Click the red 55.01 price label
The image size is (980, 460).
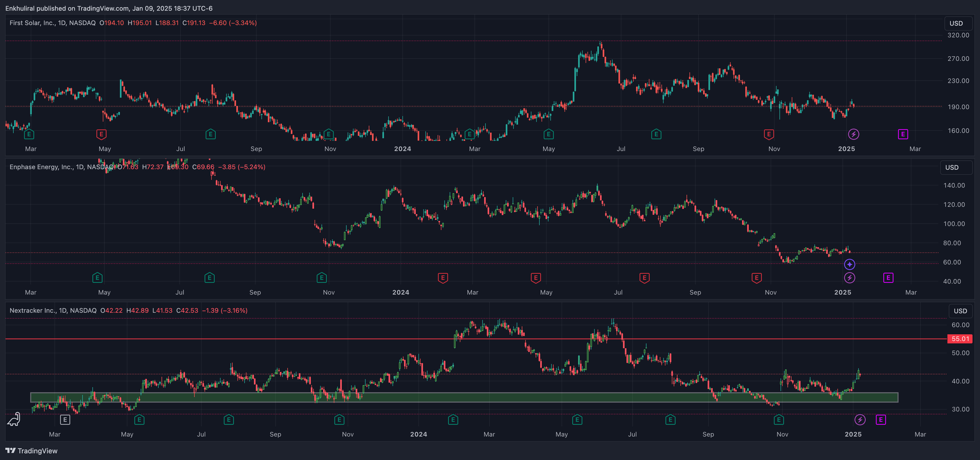point(960,339)
